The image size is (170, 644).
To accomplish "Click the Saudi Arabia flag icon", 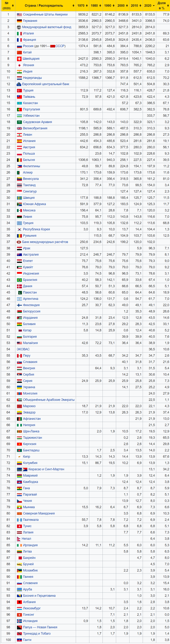I will coord(19,122).
